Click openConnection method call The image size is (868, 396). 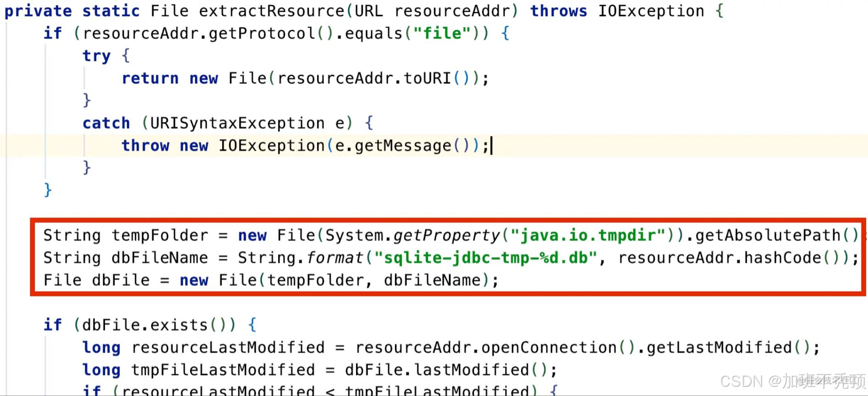point(549,347)
